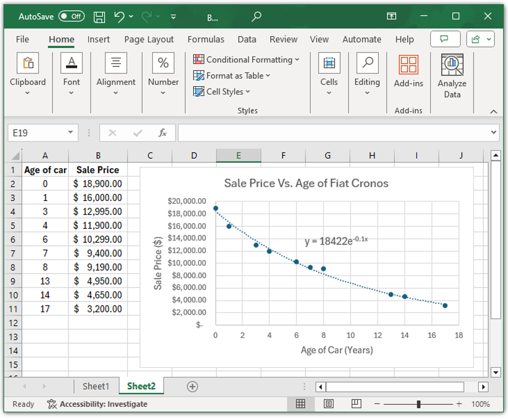Screen dimensions: 508x420
Task: Insert a function using the fx icon
Action: [162, 133]
